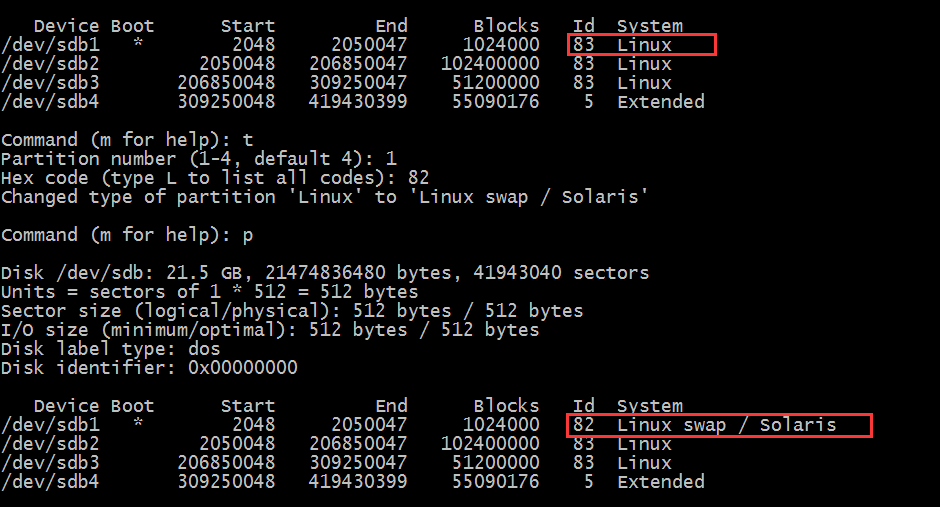Click 'Extended' in the second table's sdb4 row
This screenshot has height=507, width=940.
661,482
